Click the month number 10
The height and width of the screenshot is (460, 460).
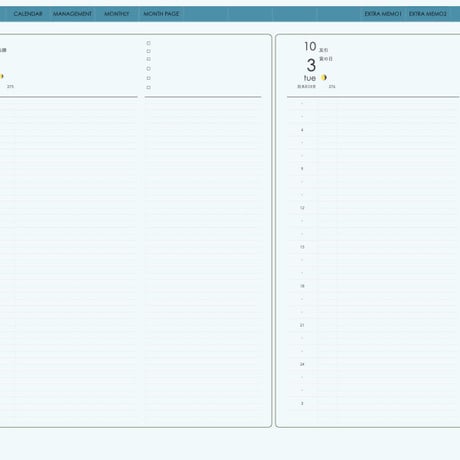tap(310, 46)
